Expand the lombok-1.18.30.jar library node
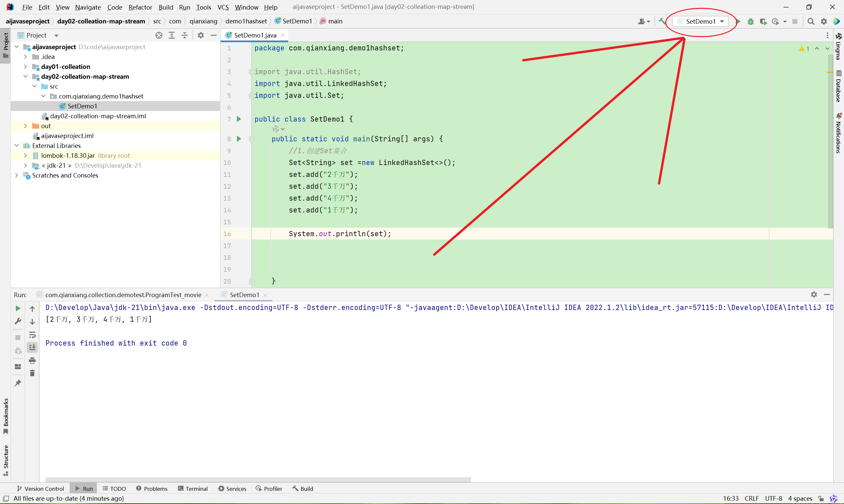 point(25,155)
